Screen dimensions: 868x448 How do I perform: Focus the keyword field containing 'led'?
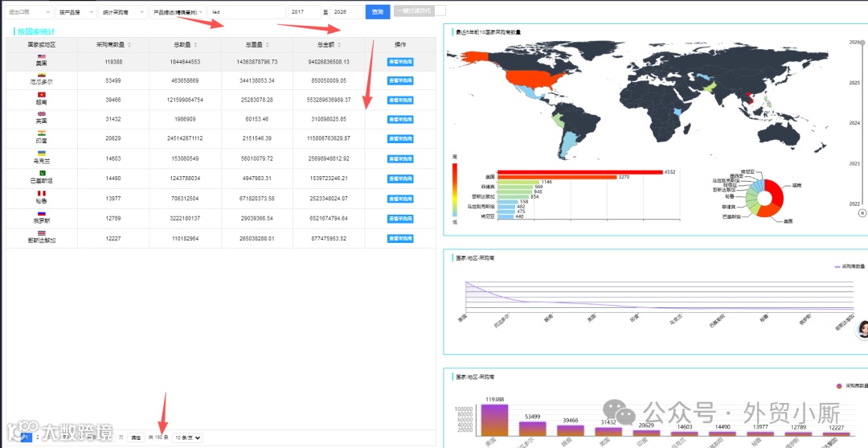(247, 12)
